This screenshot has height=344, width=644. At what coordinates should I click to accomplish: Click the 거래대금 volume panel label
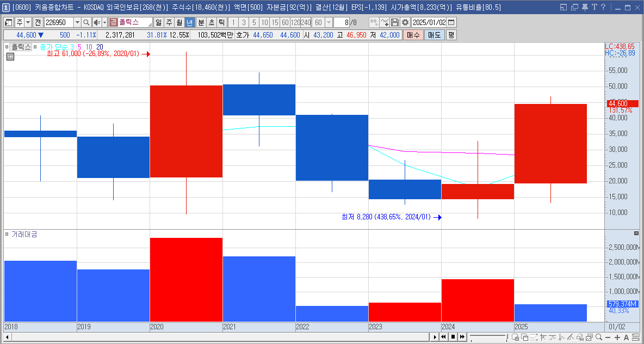click(24, 235)
